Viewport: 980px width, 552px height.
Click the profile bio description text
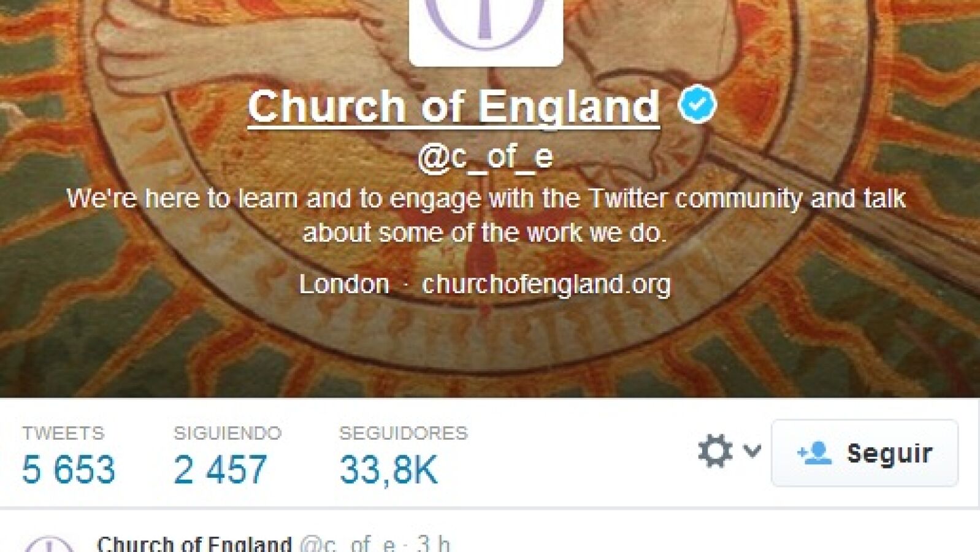[486, 215]
